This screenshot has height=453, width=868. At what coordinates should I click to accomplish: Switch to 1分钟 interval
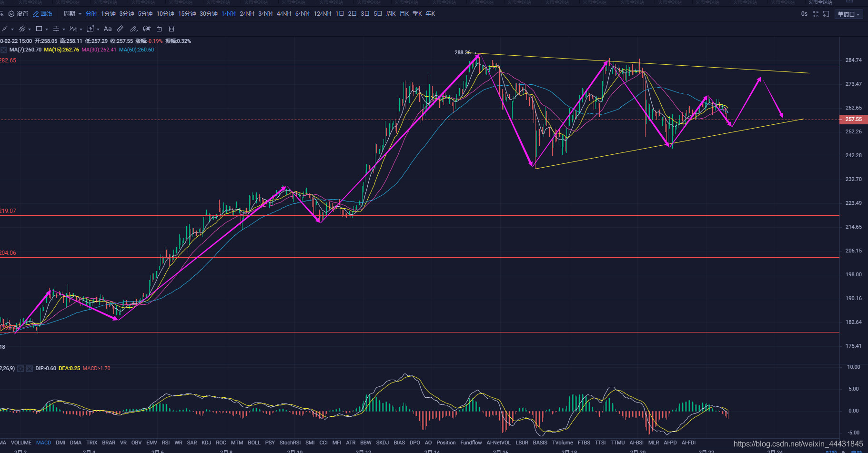108,14
